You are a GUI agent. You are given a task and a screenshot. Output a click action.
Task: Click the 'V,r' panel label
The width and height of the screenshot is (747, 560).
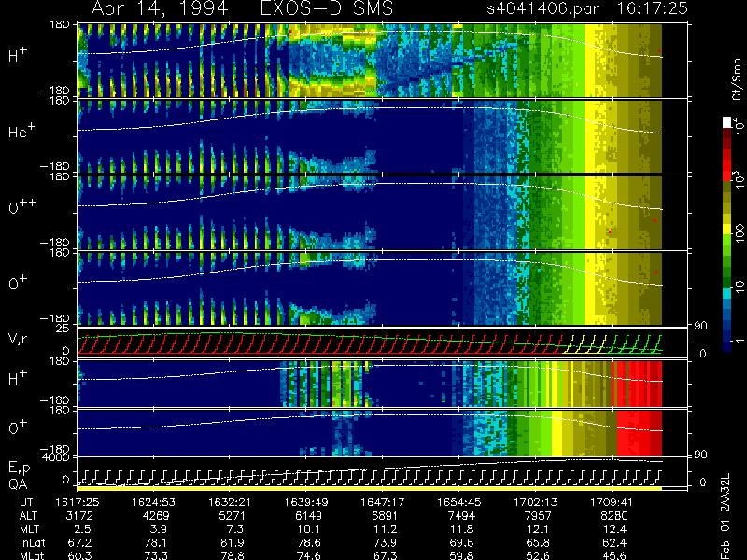(18, 339)
